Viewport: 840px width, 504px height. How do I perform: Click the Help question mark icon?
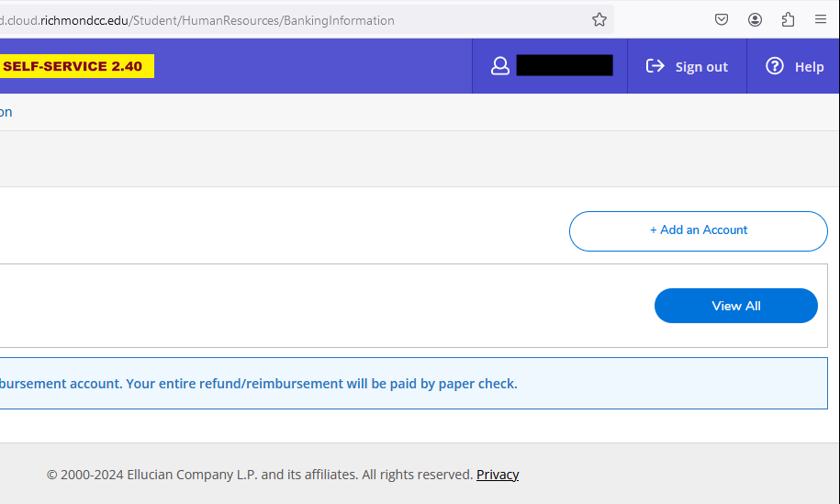click(775, 66)
